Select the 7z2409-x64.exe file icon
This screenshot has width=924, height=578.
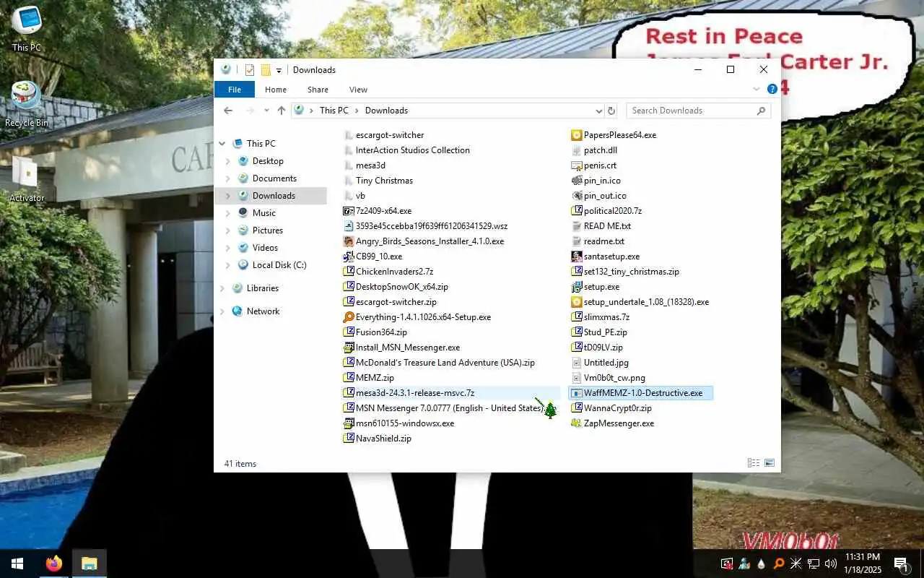click(349, 211)
